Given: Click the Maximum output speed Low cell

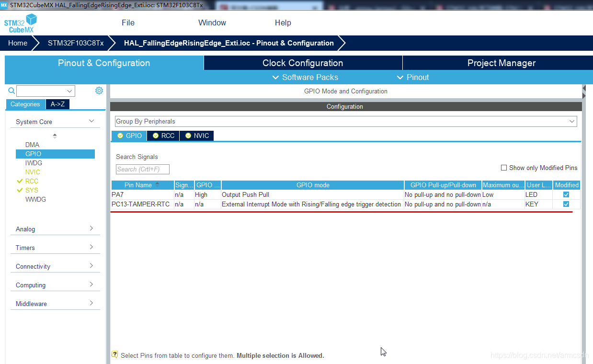Looking at the screenshot, I should point(503,194).
